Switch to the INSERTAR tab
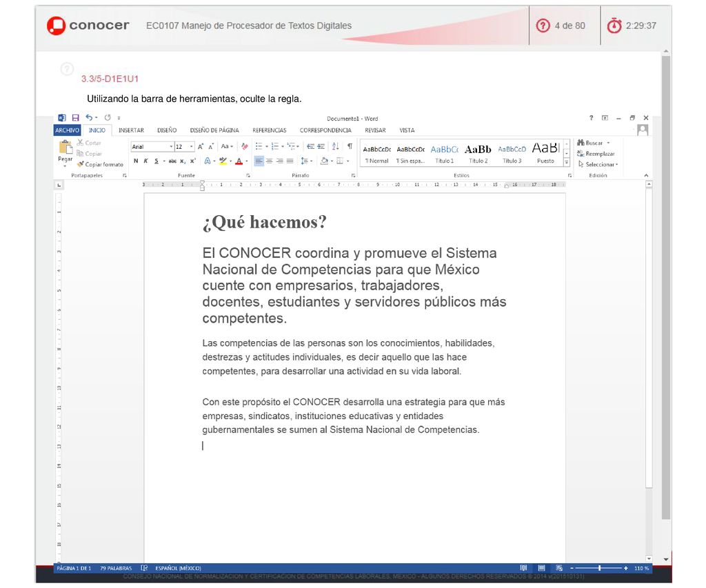 [131, 130]
